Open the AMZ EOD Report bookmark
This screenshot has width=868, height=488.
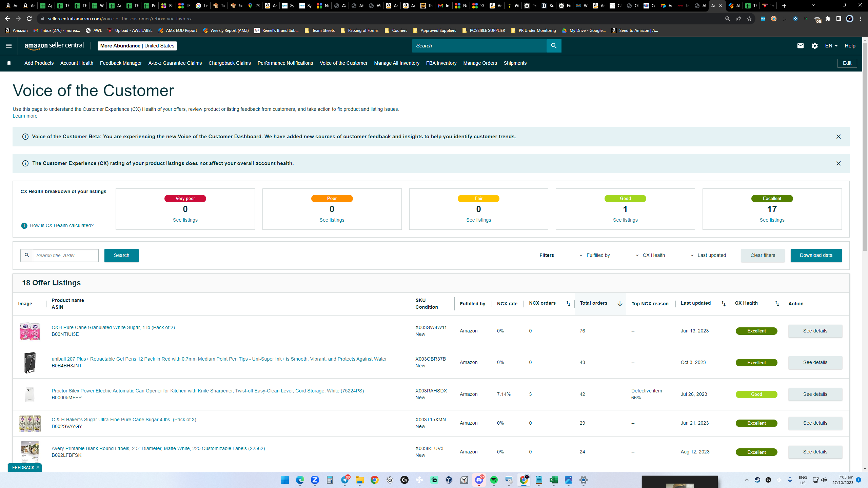177,30
